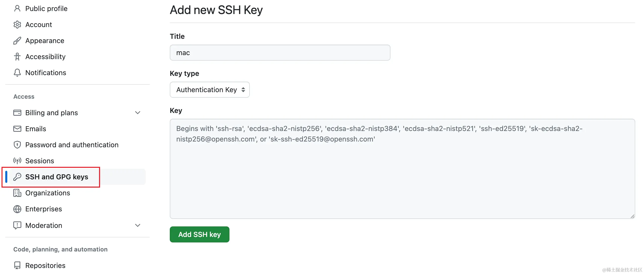Click the broadcast icon beside Sessions

17,161
